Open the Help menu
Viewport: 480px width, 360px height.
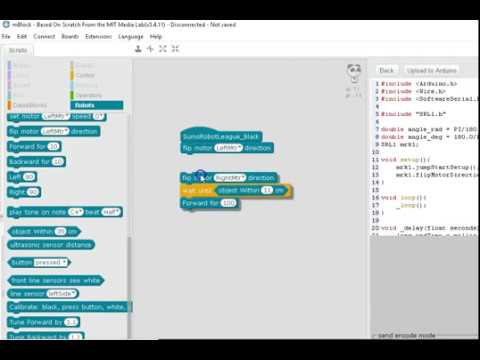tap(156, 36)
